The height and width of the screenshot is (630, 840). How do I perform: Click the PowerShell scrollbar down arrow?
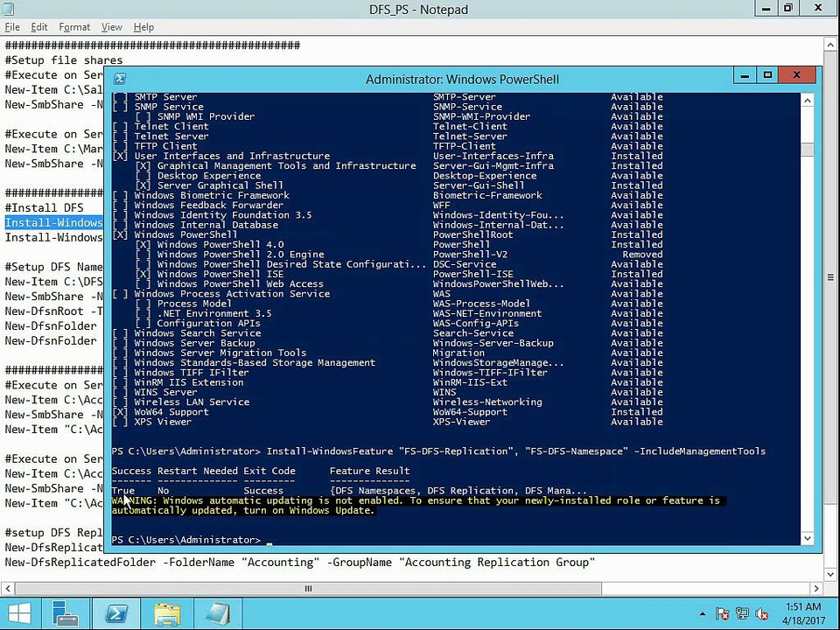[x=808, y=538]
